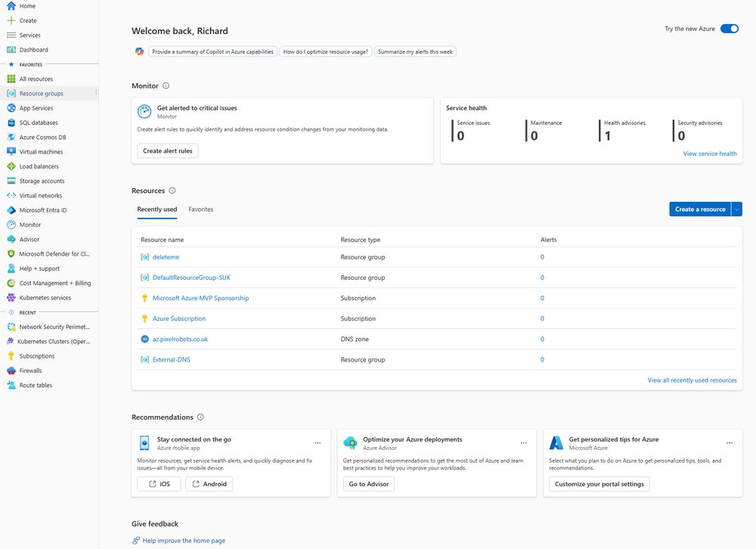Click the Cost Management + Billing icon

pyautogui.click(x=11, y=283)
